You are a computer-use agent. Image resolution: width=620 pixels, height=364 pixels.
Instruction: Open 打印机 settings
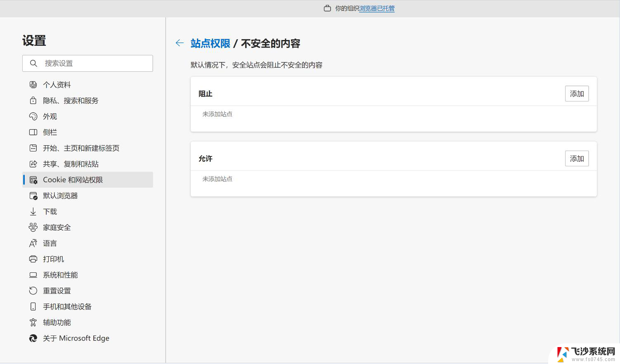(88, 259)
